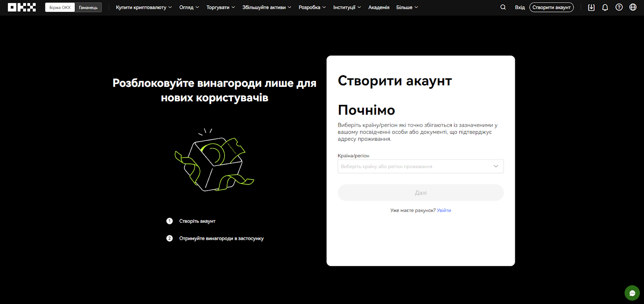Open the chat support bubble
The width and height of the screenshot is (644, 304).
click(632, 293)
